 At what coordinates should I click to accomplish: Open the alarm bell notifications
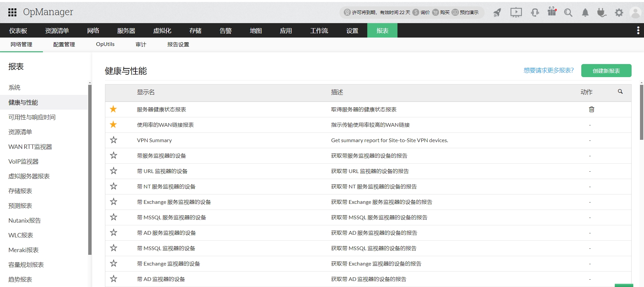pos(585,13)
